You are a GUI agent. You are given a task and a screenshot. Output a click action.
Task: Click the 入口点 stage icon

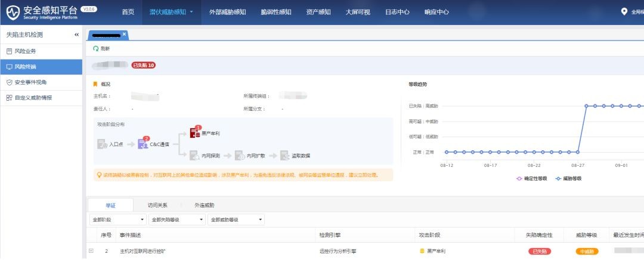tap(102, 144)
